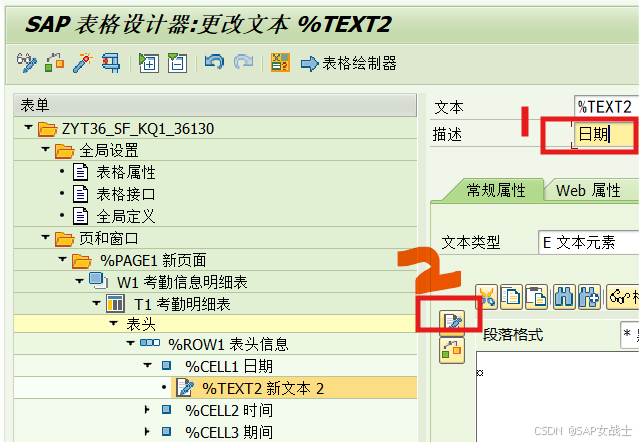Open the 表格绘制器 table painter
Screen dimensions: 639x442
pos(349,64)
